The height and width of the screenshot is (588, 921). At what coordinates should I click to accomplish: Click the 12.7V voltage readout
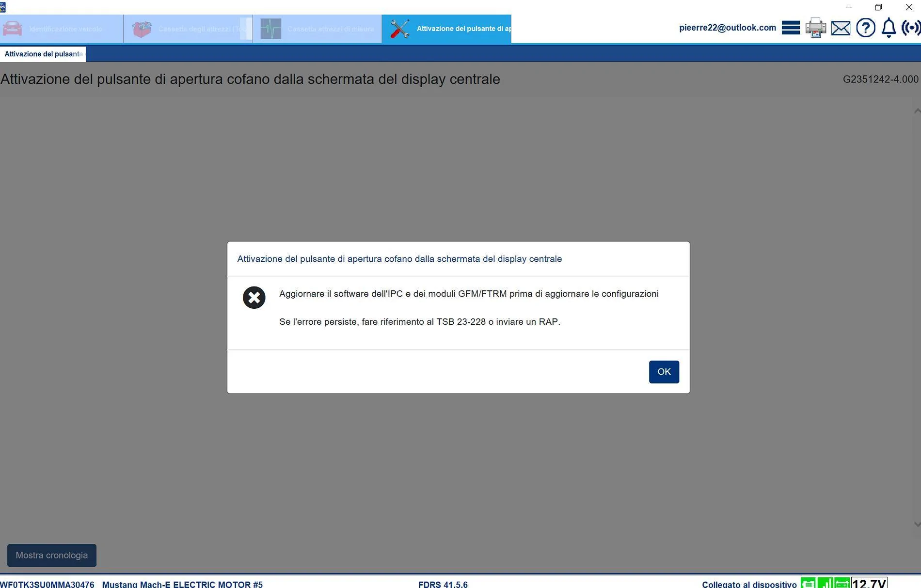(x=870, y=583)
